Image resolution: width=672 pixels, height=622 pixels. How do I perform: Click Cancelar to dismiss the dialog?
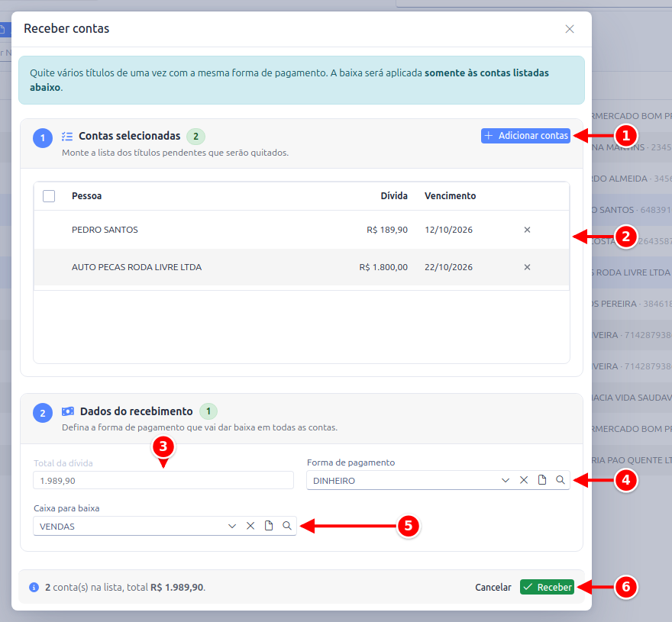coord(493,588)
